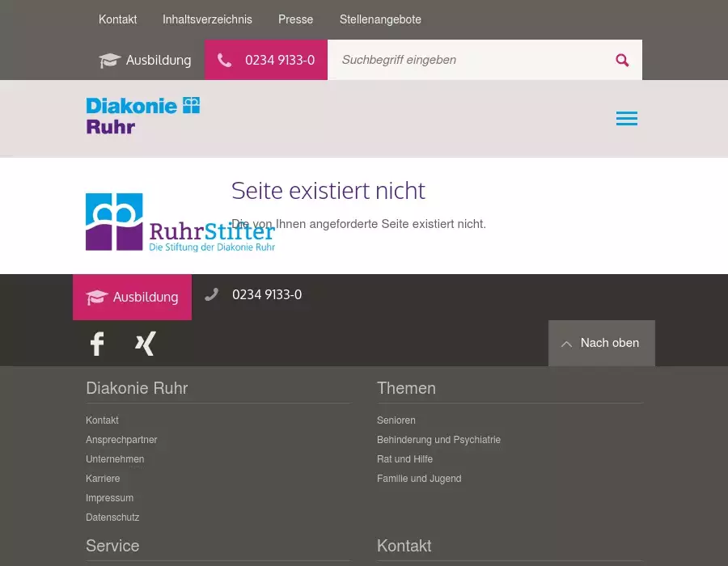Click the Diakonie Ruhr header logo
Image resolution: width=728 pixels, height=566 pixels.
click(x=143, y=116)
